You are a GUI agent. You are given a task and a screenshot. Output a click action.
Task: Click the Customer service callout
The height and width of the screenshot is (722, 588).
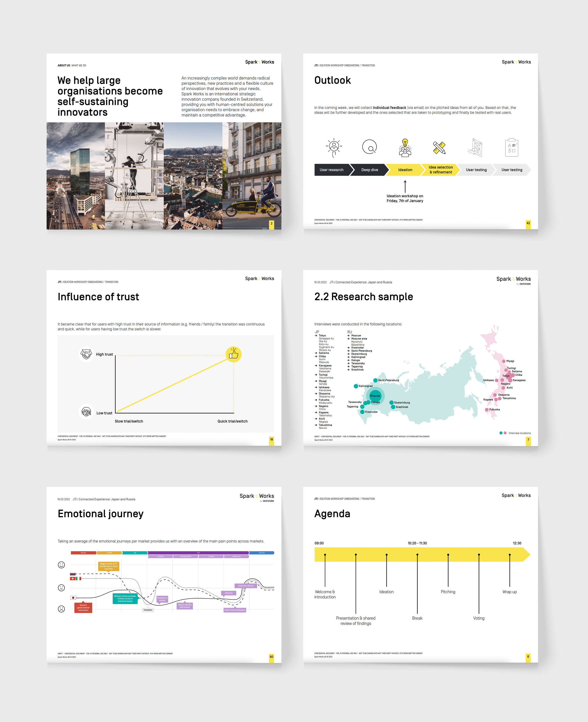pos(246,586)
